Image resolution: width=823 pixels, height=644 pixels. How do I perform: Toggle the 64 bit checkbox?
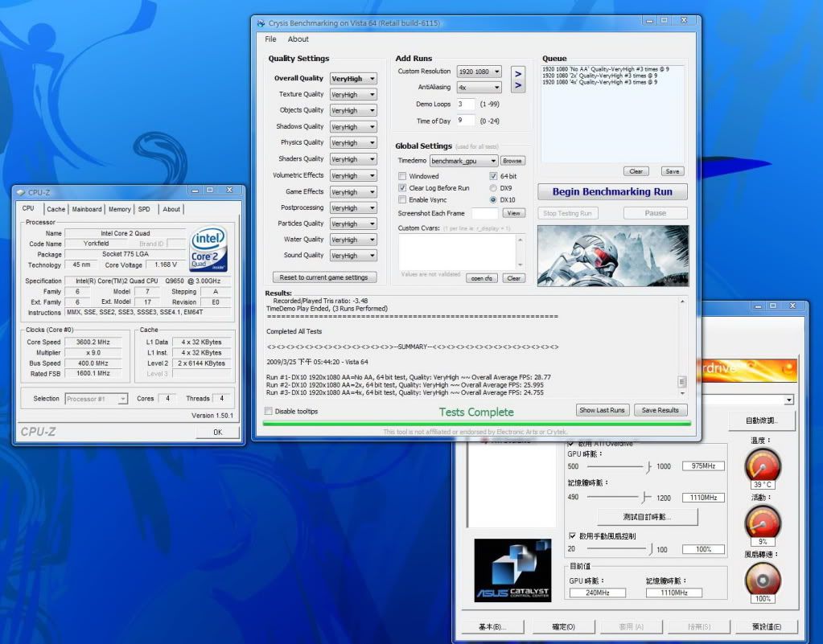(493, 176)
